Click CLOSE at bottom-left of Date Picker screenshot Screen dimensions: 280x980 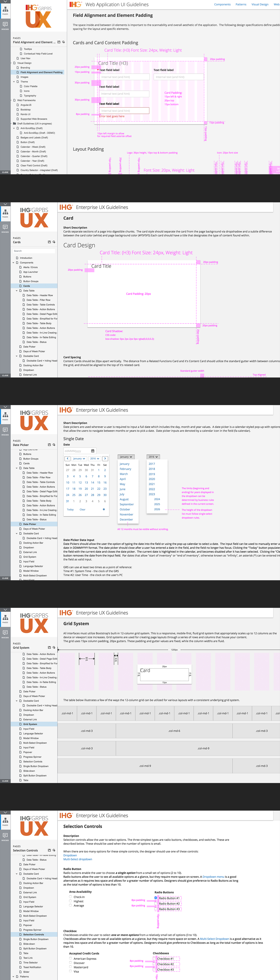point(5,578)
